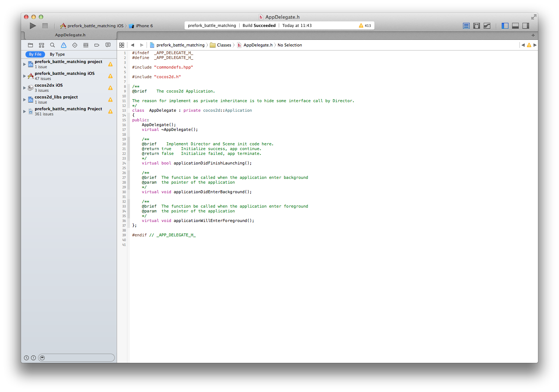559x392 pixels.
Task: Switch issue grouping to By Type
Action: click(57, 54)
